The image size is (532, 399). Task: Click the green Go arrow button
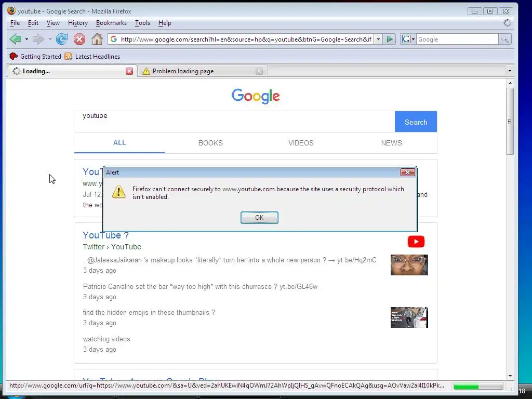click(390, 39)
